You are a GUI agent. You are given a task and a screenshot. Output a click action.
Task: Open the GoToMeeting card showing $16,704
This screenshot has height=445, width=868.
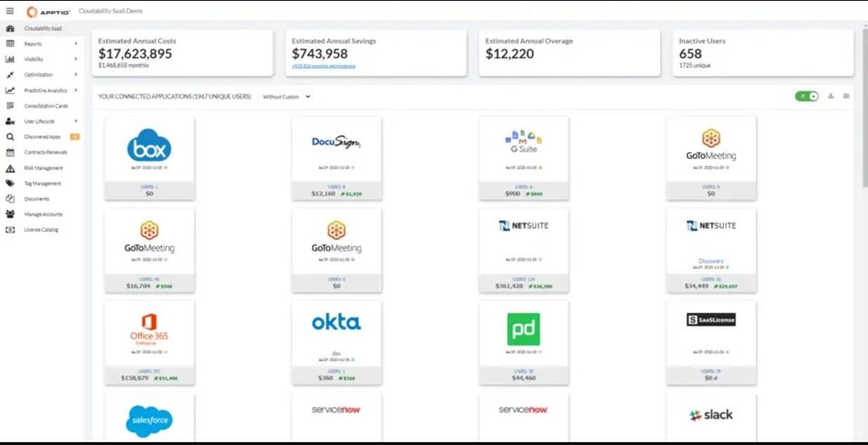(149, 251)
